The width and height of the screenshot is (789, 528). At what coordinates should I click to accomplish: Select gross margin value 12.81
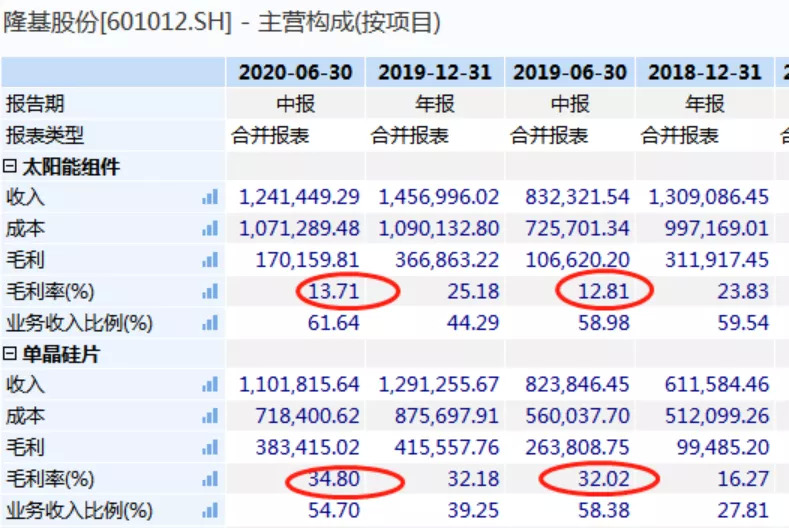(x=604, y=291)
